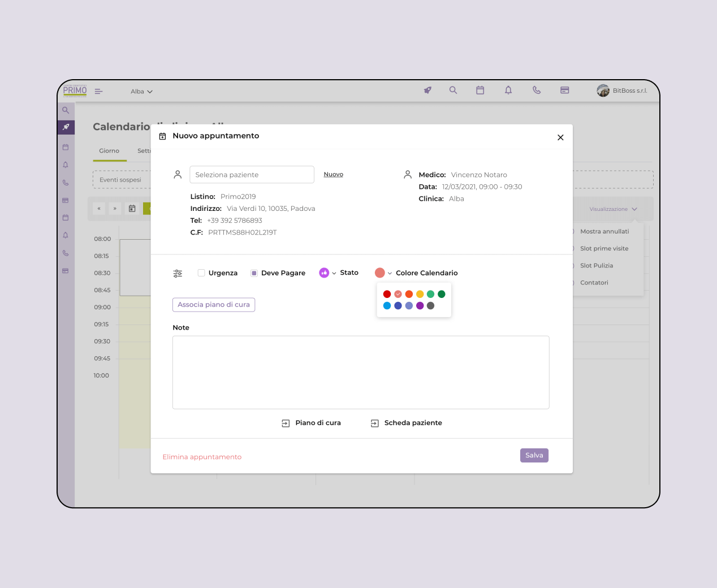Click the Seleziona paziente input field
Screen dimensions: 717x588
pyautogui.click(x=252, y=174)
